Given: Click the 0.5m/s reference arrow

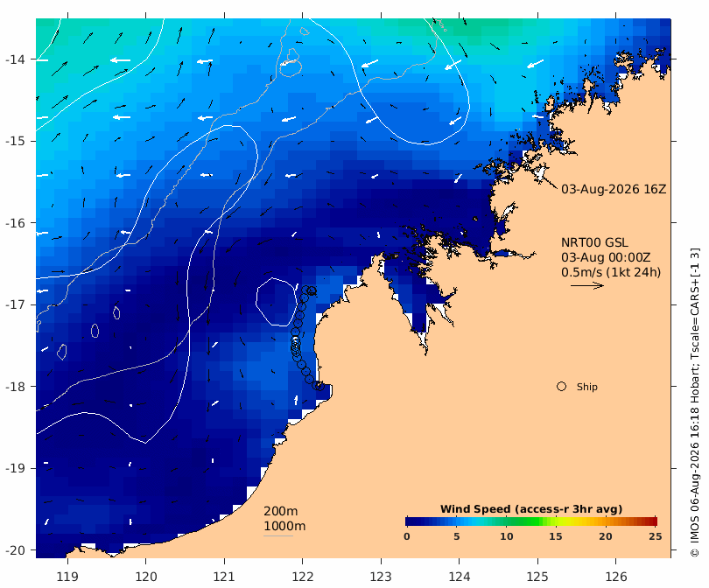Looking at the screenshot, I should tap(587, 285).
